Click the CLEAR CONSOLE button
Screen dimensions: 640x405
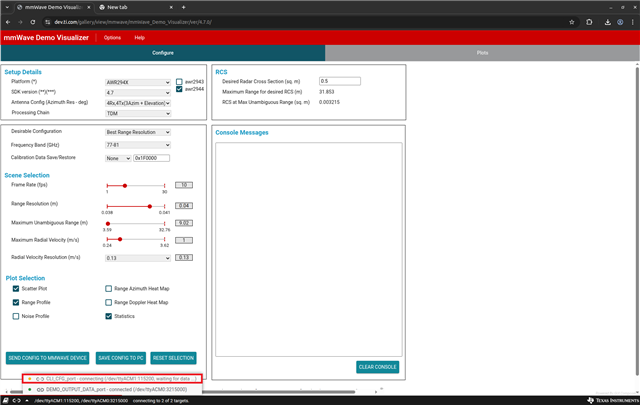(378, 367)
